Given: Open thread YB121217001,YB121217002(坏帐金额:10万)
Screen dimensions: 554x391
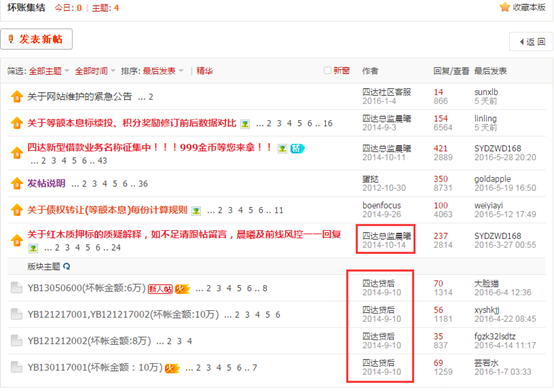Looking at the screenshot, I should point(123,314).
